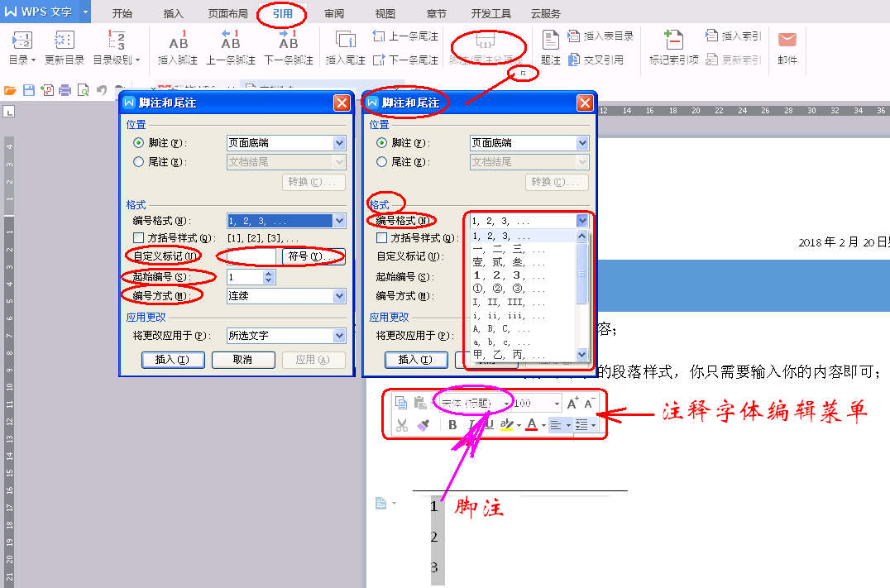Collapse the open 编号格式 list in right dialog
Screen dimensions: 890x588
582,221
